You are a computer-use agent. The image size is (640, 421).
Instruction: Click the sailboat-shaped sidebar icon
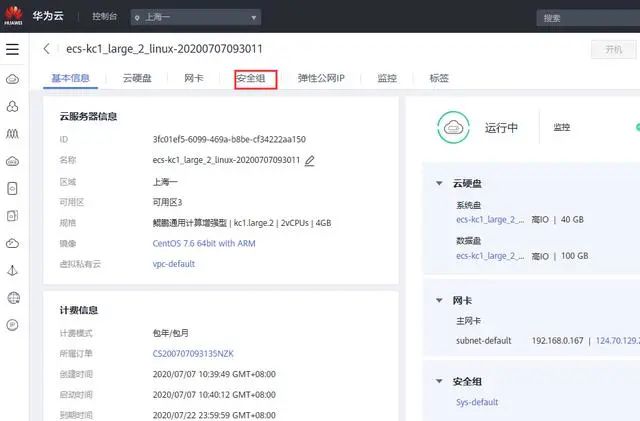12,270
